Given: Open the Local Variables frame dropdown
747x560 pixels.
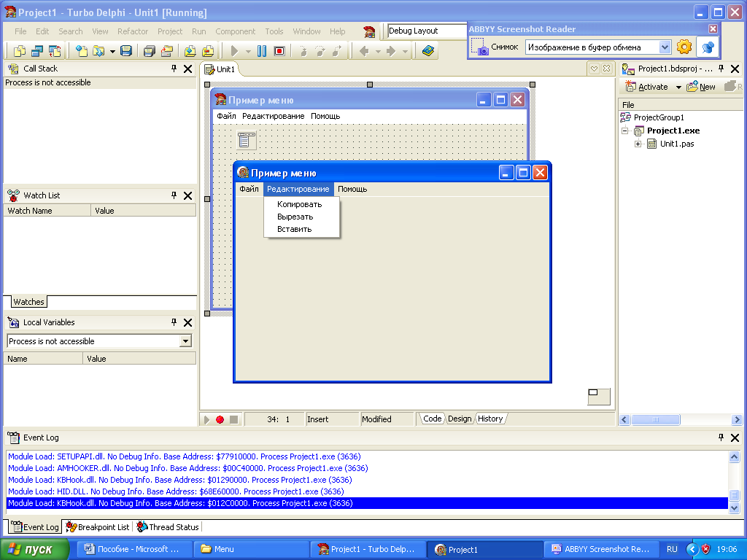Looking at the screenshot, I should [185, 341].
